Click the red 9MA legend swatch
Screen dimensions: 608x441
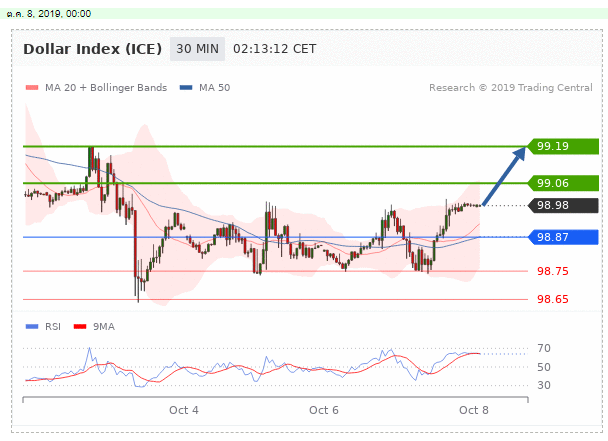tap(80, 327)
